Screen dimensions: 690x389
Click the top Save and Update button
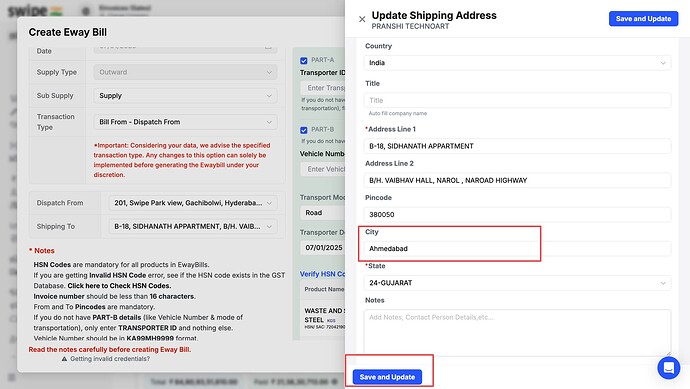[643, 18]
